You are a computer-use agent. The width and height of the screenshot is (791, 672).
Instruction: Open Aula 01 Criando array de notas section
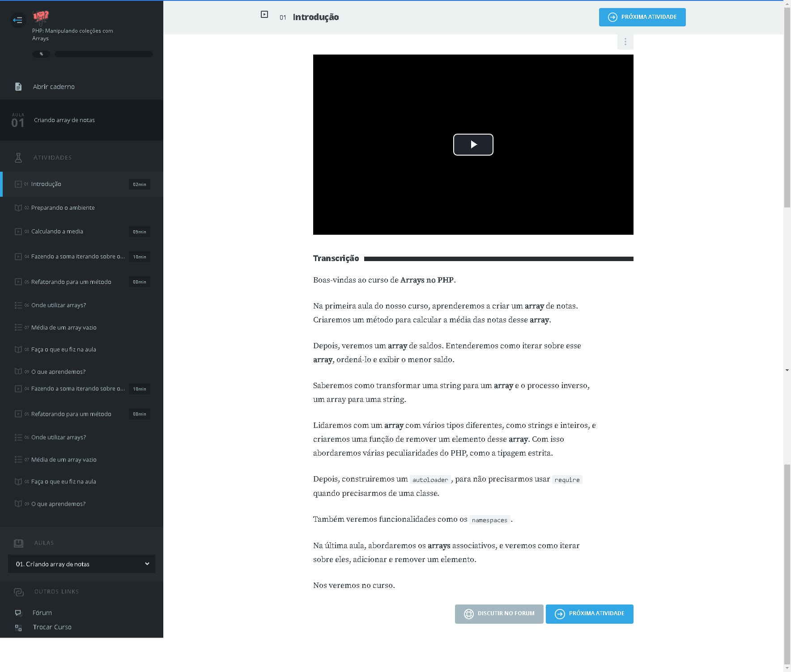(x=64, y=120)
